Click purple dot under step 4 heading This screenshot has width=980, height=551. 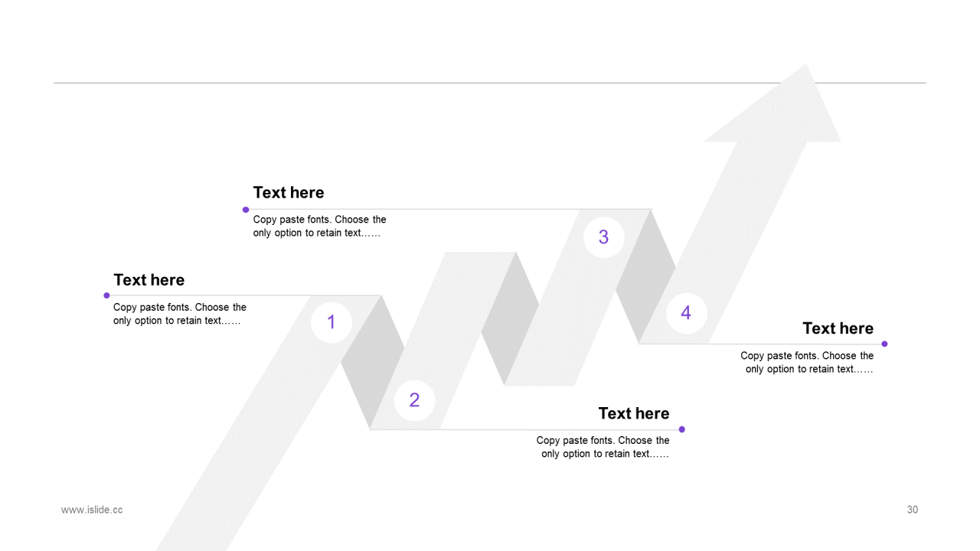tap(884, 344)
